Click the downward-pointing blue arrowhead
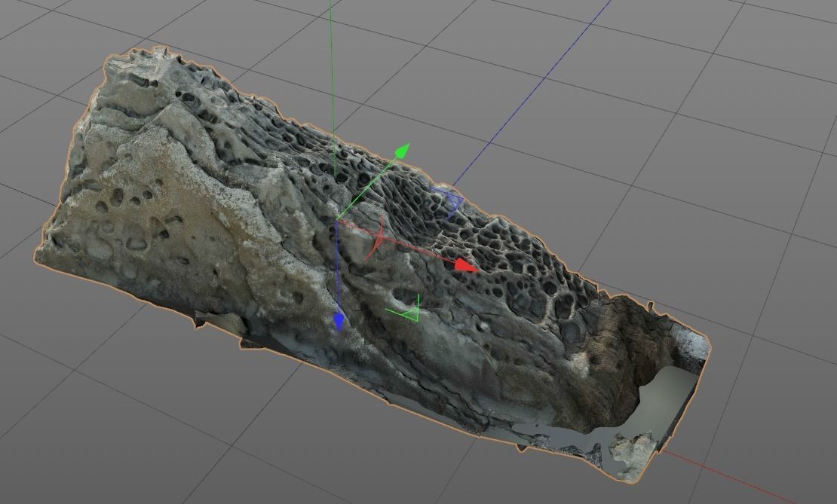837x504 pixels. pyautogui.click(x=341, y=320)
